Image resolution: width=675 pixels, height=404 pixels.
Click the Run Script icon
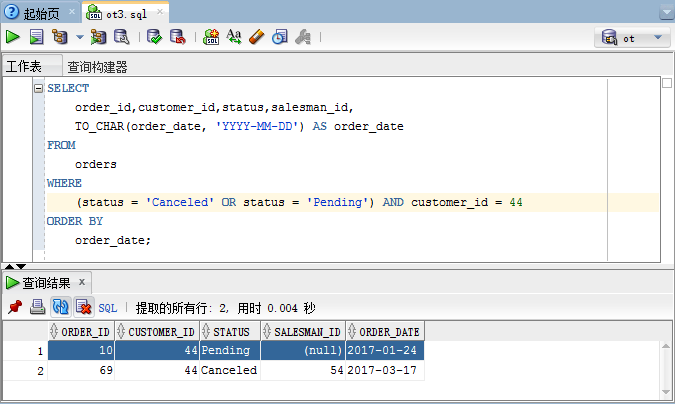pyautogui.click(x=36, y=37)
